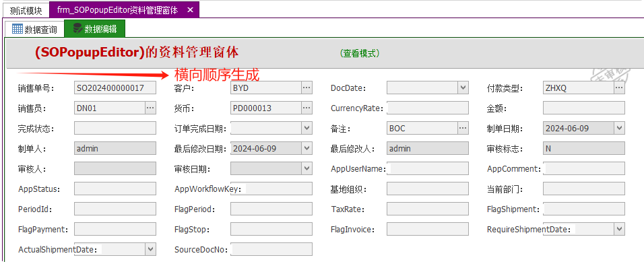Click the 最后修改人 field showing admin
Screen dimensions: 644x268
pyautogui.click(x=428, y=148)
